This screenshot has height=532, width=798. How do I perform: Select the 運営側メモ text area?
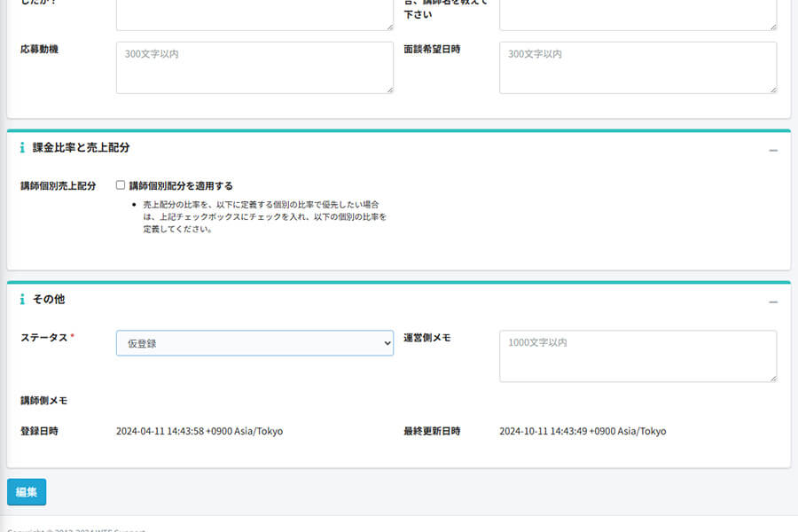[638, 356]
